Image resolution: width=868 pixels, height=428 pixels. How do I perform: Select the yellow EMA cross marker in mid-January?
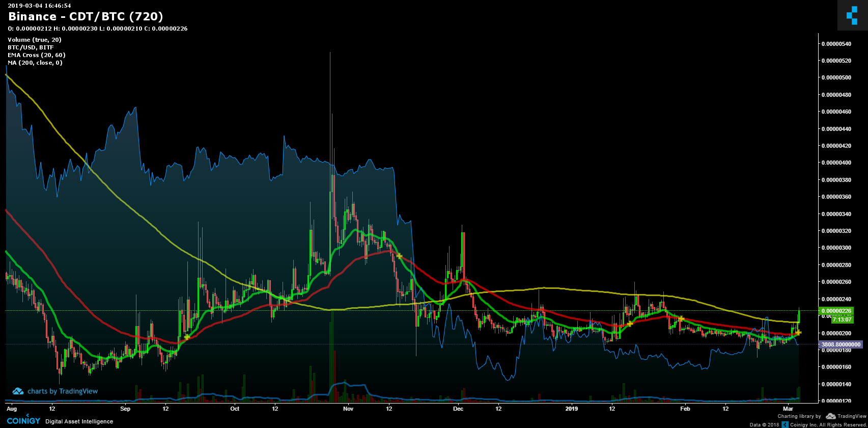pos(630,324)
